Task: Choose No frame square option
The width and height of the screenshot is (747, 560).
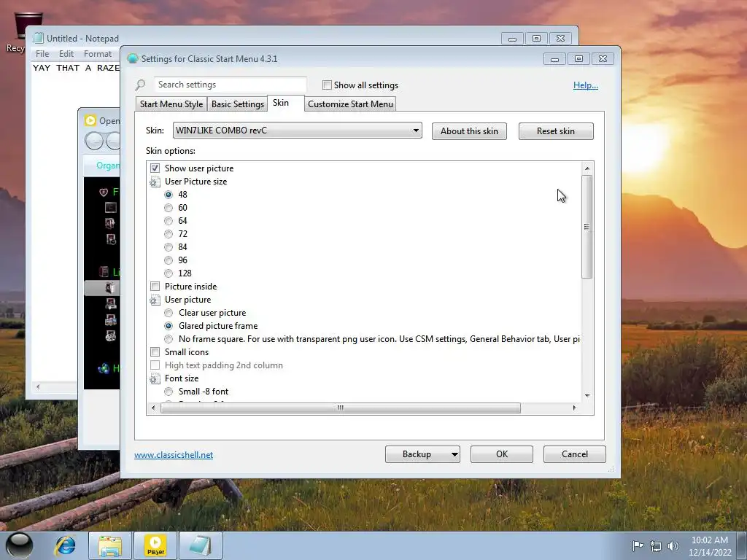Action: (169, 339)
